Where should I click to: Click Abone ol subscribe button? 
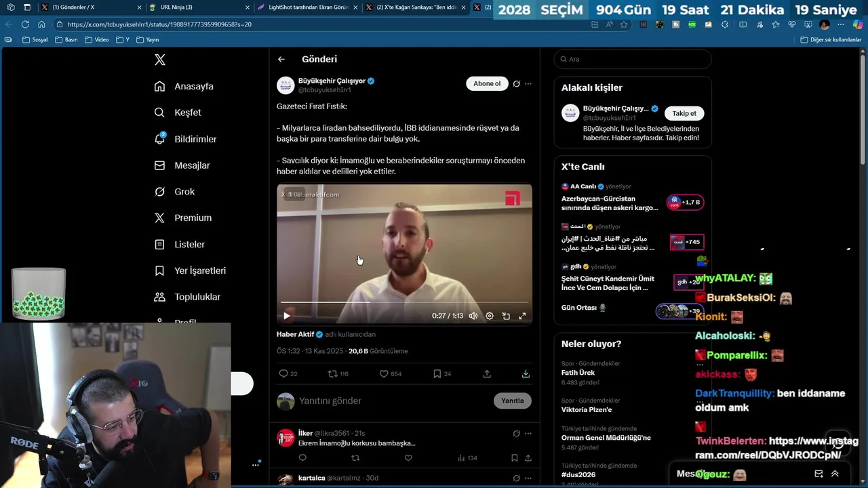pyautogui.click(x=487, y=84)
